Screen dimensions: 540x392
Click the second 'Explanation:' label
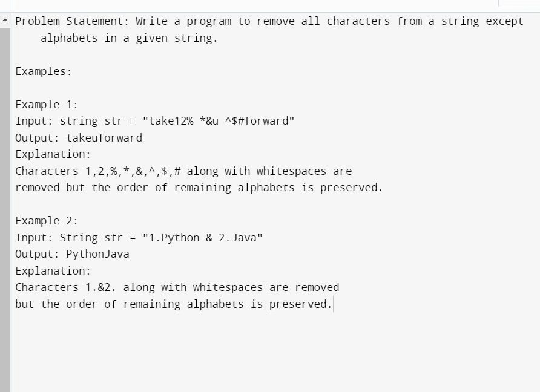coord(53,271)
